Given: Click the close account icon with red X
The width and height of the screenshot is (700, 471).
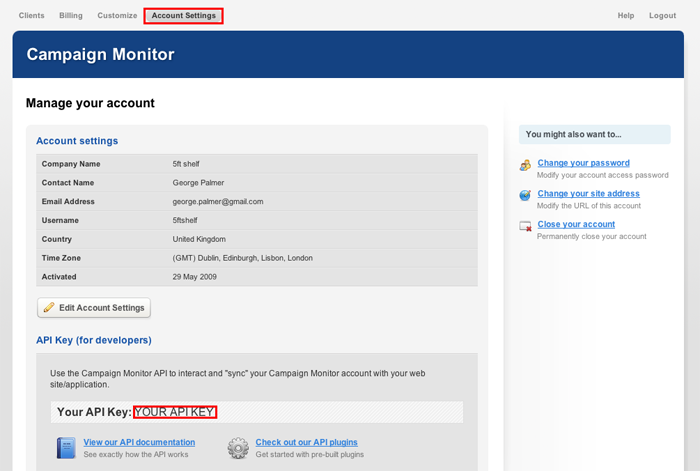Looking at the screenshot, I should (x=525, y=226).
